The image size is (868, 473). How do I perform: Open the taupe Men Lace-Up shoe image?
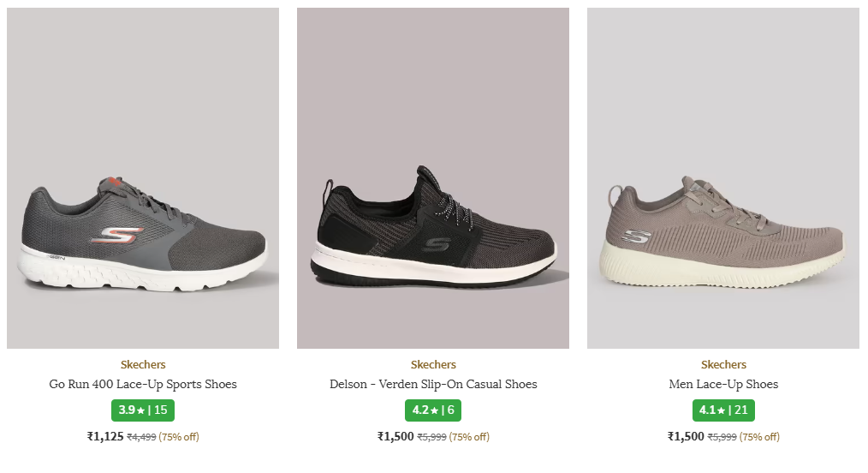723,178
